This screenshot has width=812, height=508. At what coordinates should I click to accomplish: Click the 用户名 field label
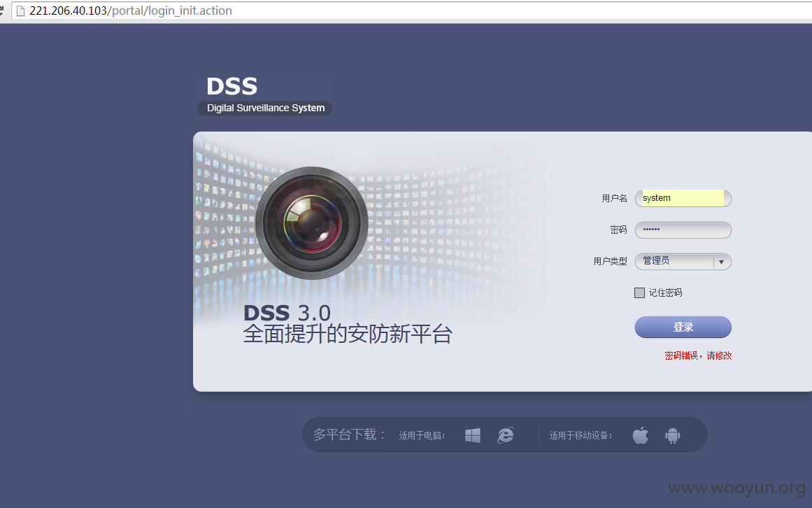pyautogui.click(x=614, y=198)
